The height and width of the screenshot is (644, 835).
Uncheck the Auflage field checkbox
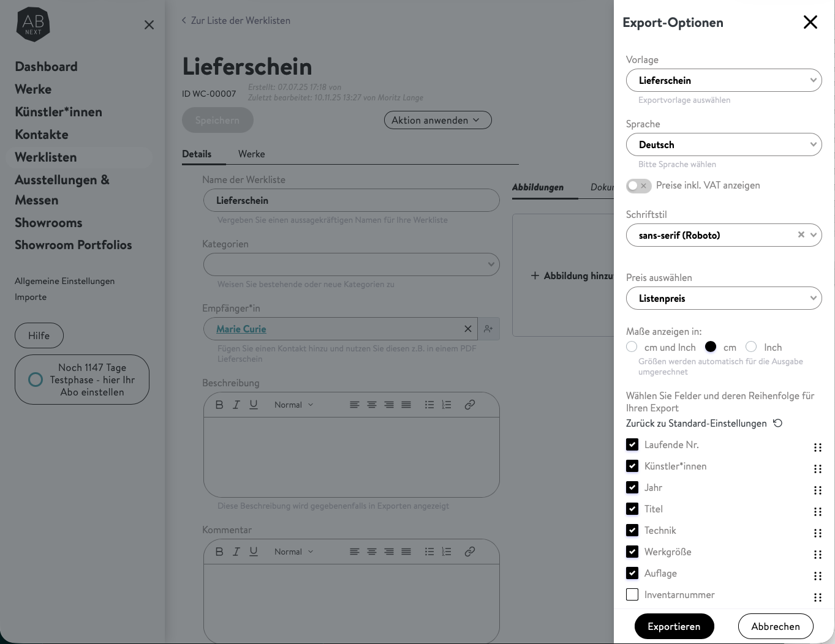pyautogui.click(x=632, y=573)
